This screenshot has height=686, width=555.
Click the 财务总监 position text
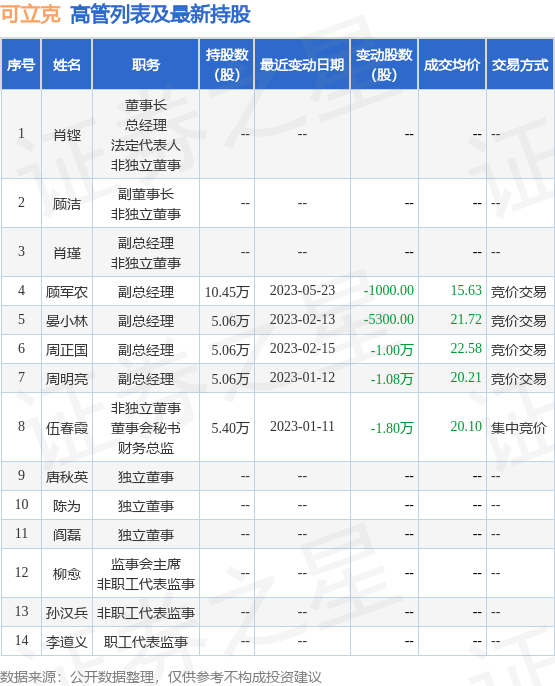pyautogui.click(x=146, y=448)
